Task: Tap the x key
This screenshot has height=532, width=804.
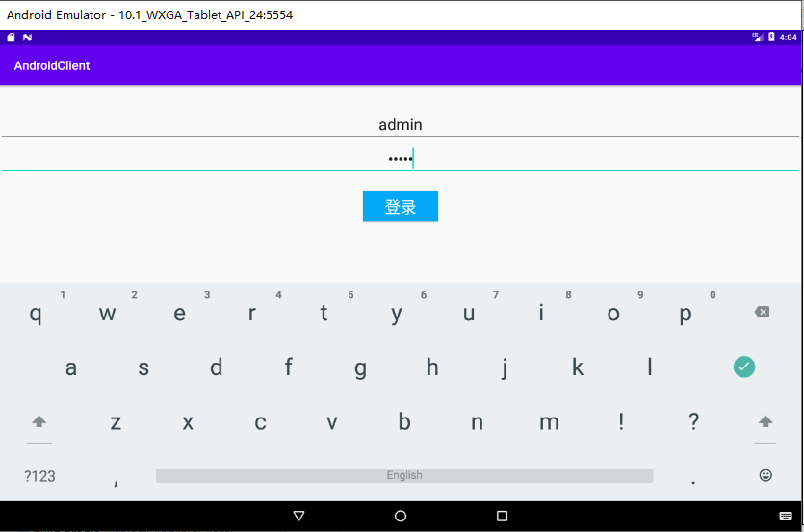Action: [x=188, y=422]
